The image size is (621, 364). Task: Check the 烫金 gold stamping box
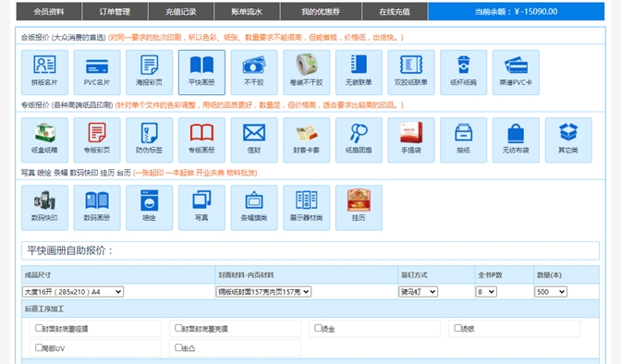[x=318, y=328]
